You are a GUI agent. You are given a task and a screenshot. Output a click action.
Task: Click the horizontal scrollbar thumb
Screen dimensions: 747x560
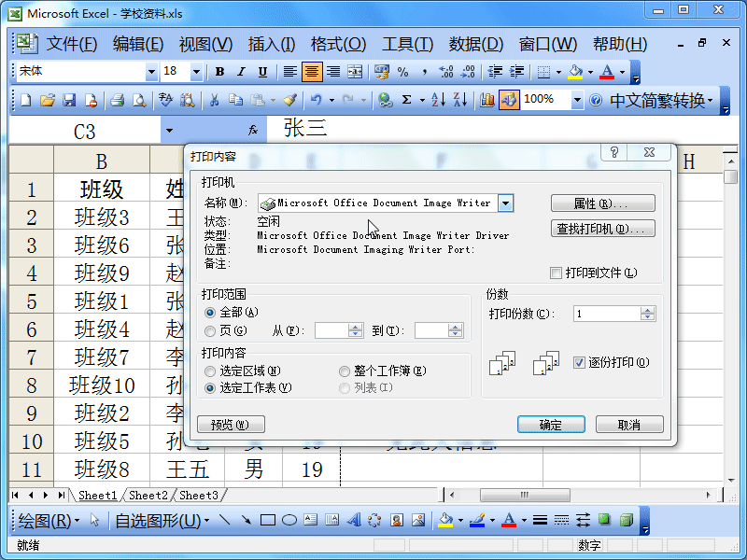click(525, 496)
